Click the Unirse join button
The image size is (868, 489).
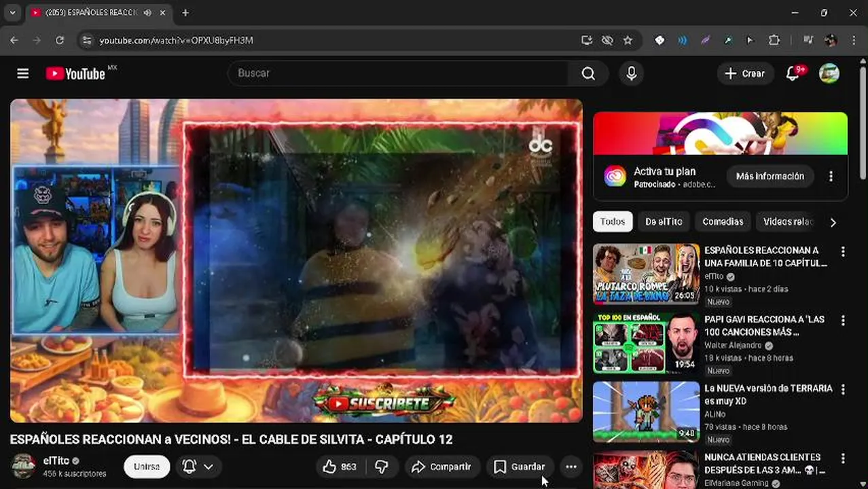tap(147, 467)
